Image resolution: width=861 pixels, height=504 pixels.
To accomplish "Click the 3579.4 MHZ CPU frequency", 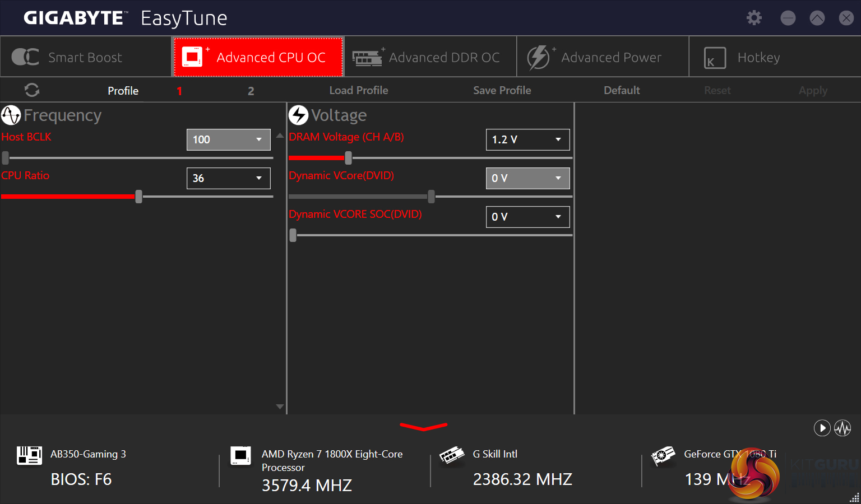I will coord(307,485).
